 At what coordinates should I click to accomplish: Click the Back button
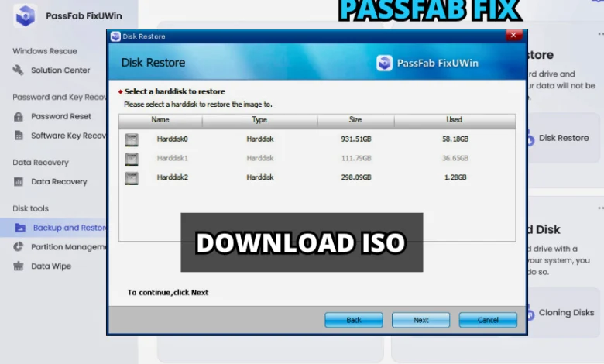pyautogui.click(x=354, y=320)
